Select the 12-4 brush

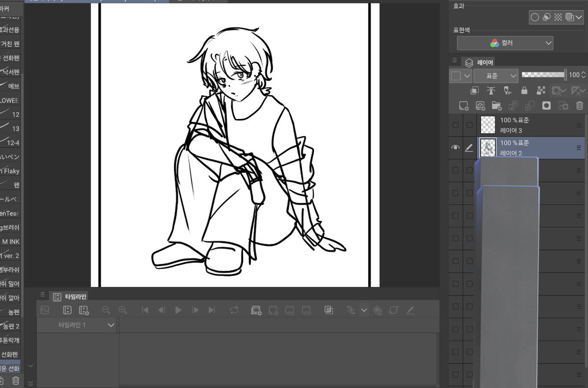pos(10,143)
